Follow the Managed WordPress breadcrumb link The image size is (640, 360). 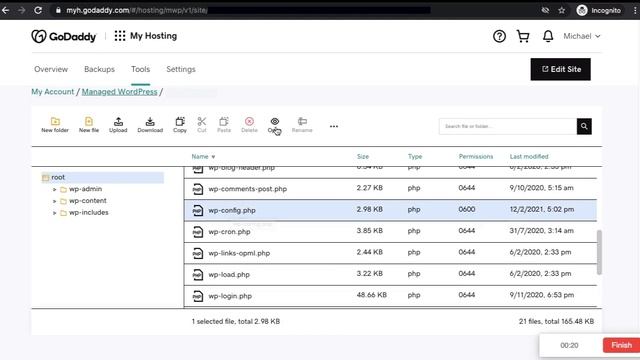(x=119, y=92)
